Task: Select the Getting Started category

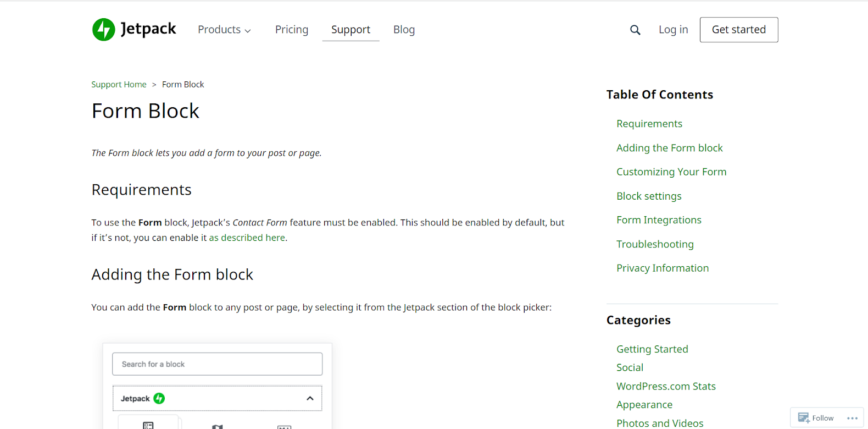Action: click(x=652, y=349)
